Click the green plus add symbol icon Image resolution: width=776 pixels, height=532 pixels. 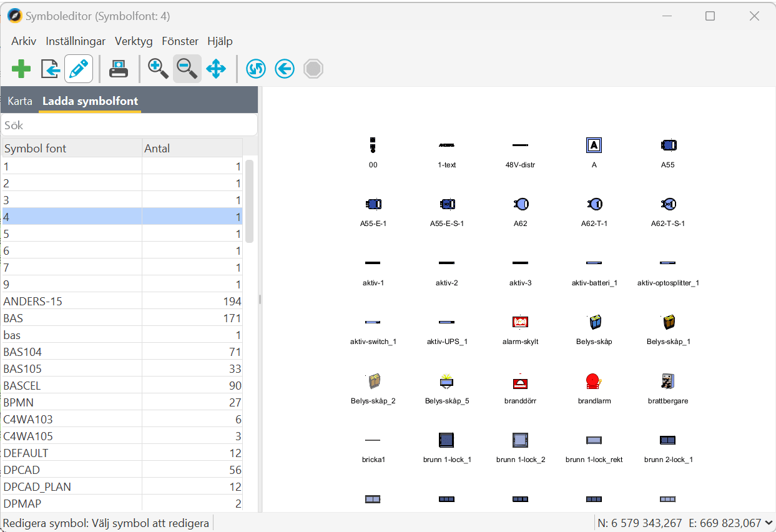[21, 69]
